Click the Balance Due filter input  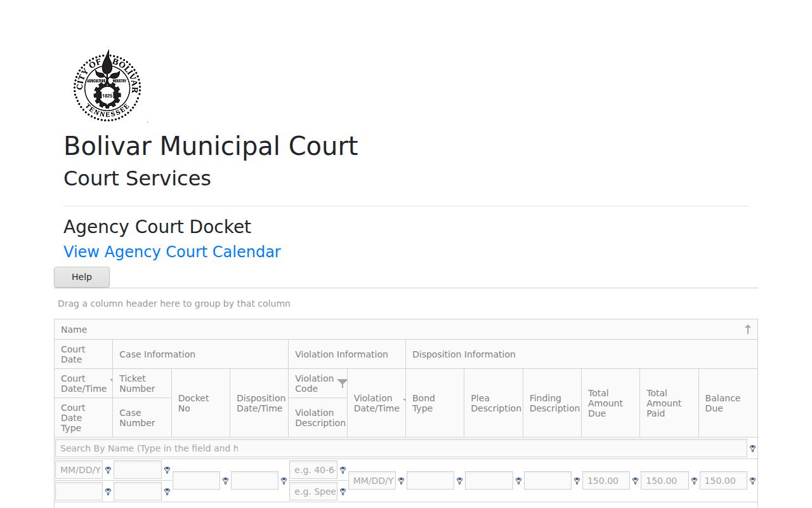[x=723, y=481]
